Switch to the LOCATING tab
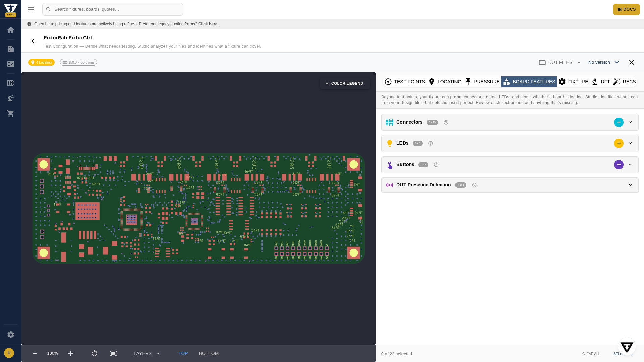644x362 pixels. (445, 82)
